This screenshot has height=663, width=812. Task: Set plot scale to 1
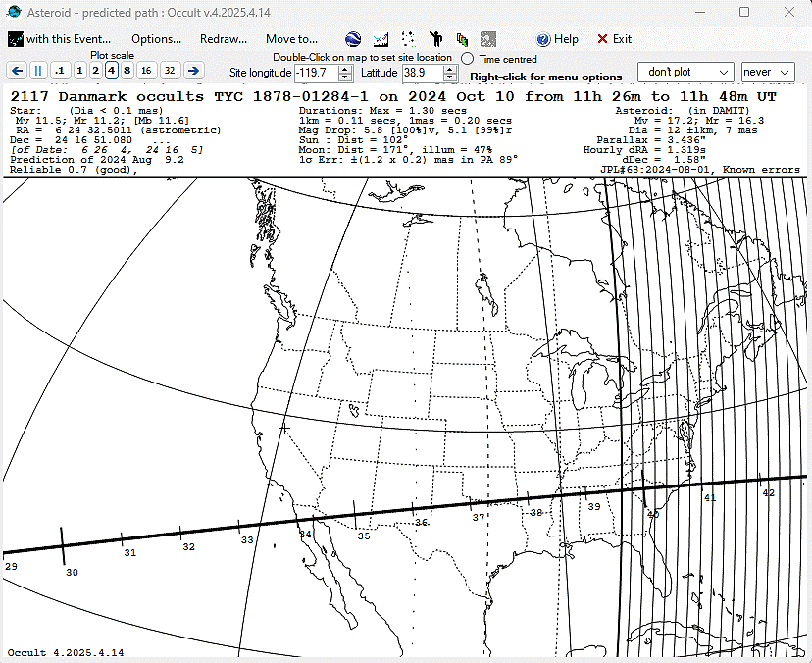point(79,71)
